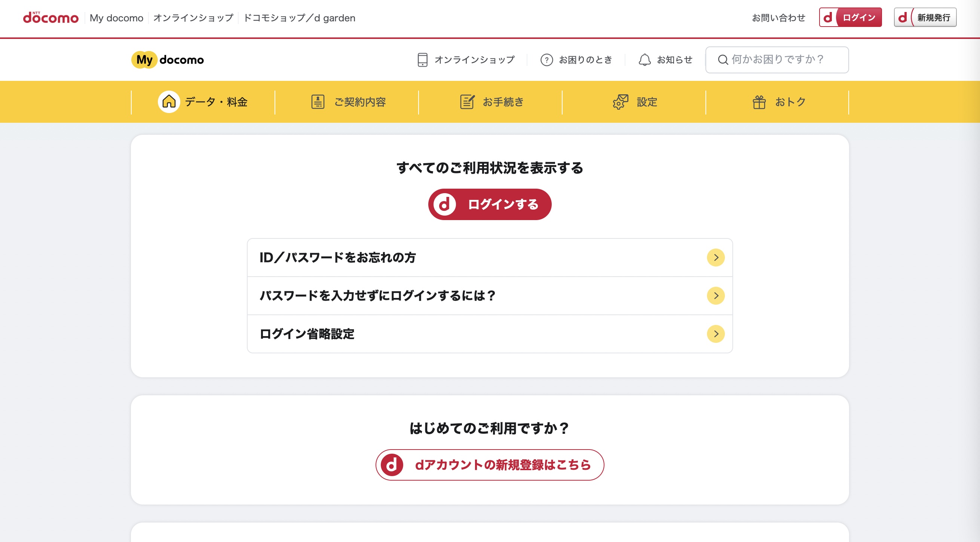Image resolution: width=980 pixels, height=542 pixels.
Task: Expand the ID／パスワードをお忘れの方 chevron
Action: pos(716,258)
